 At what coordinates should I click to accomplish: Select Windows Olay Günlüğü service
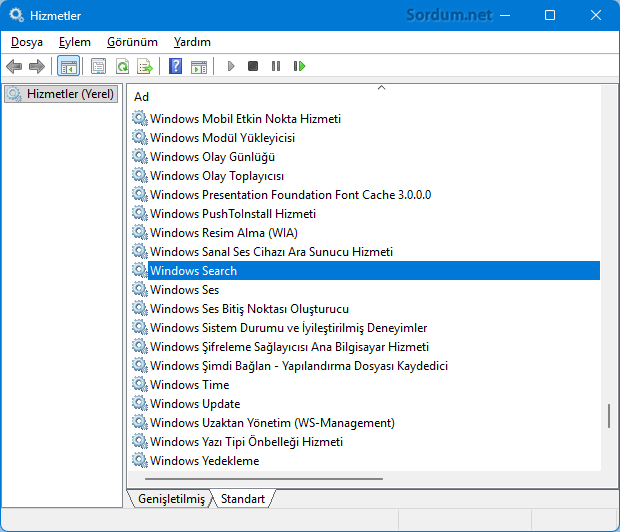click(212, 157)
